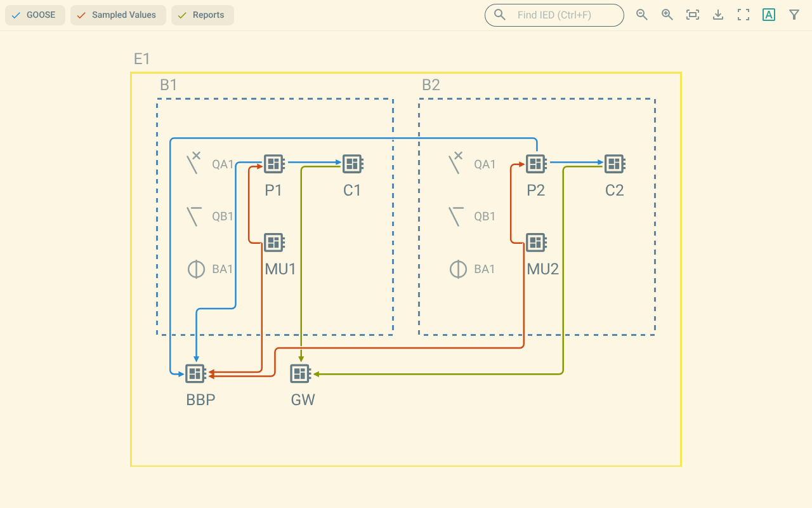Click the C2 label text
Image resolution: width=812 pixels, height=508 pixels.
tap(615, 190)
